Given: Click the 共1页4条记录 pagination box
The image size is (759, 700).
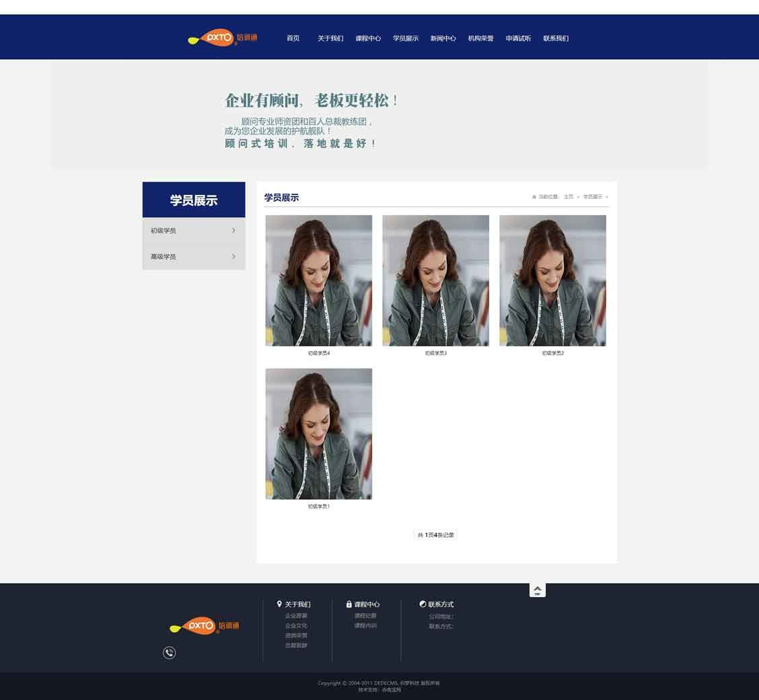Looking at the screenshot, I should pos(436,535).
